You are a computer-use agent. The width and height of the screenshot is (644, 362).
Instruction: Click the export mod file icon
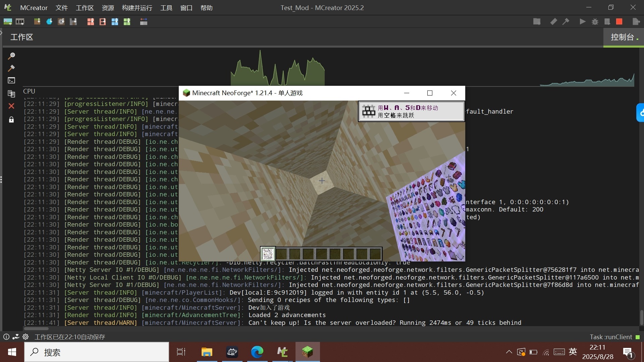pyautogui.click(x=636, y=22)
